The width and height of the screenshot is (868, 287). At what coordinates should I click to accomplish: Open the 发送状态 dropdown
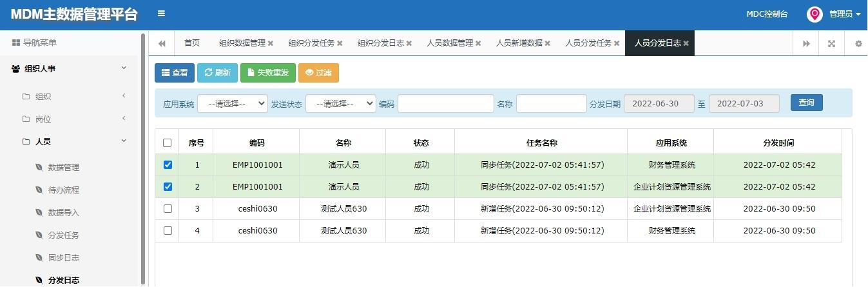pos(341,103)
